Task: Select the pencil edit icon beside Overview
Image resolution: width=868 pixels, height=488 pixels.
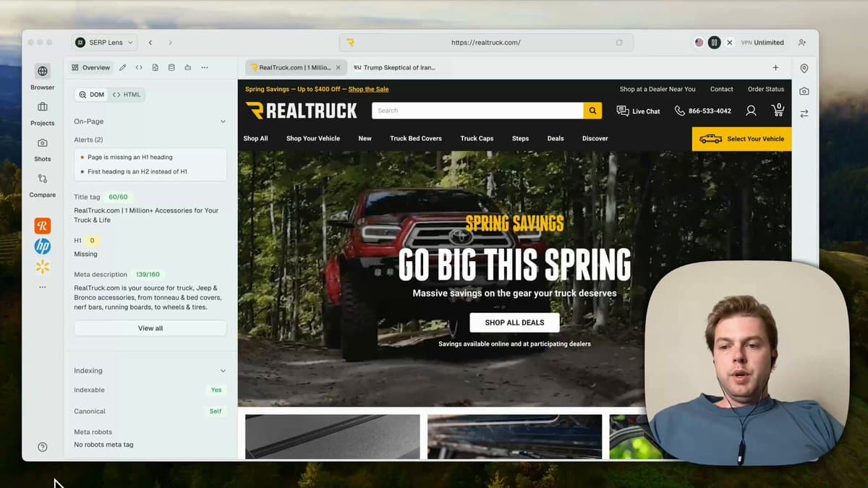Action: tap(123, 67)
